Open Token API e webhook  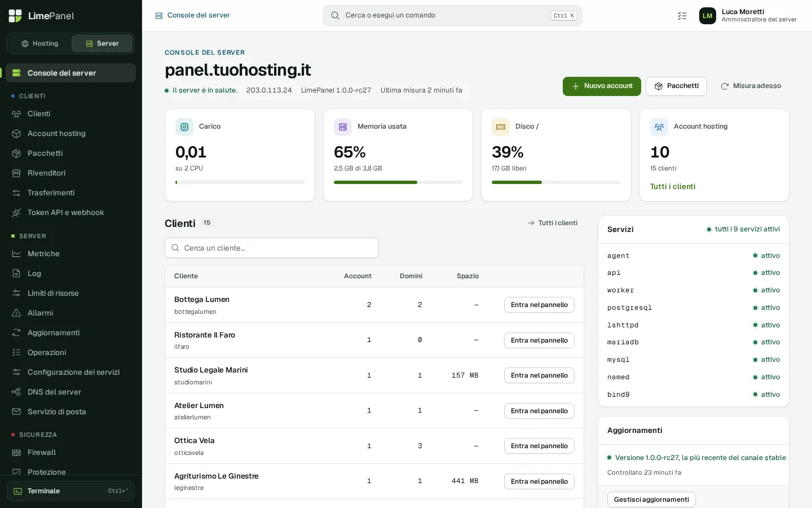coord(70,213)
